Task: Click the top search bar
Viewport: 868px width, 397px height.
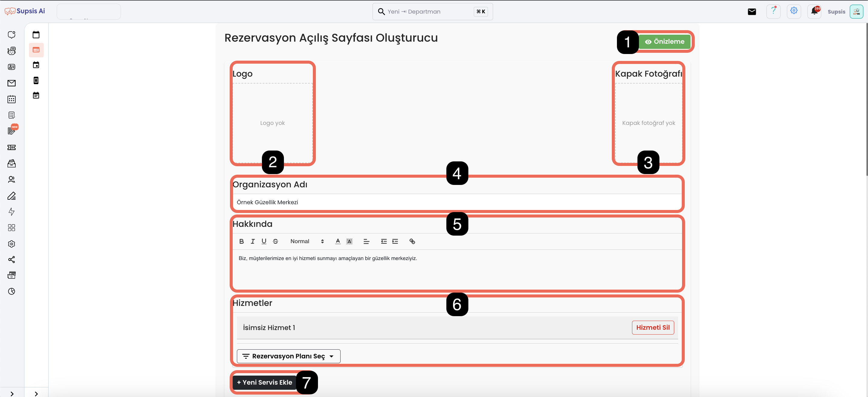Action: pyautogui.click(x=432, y=11)
